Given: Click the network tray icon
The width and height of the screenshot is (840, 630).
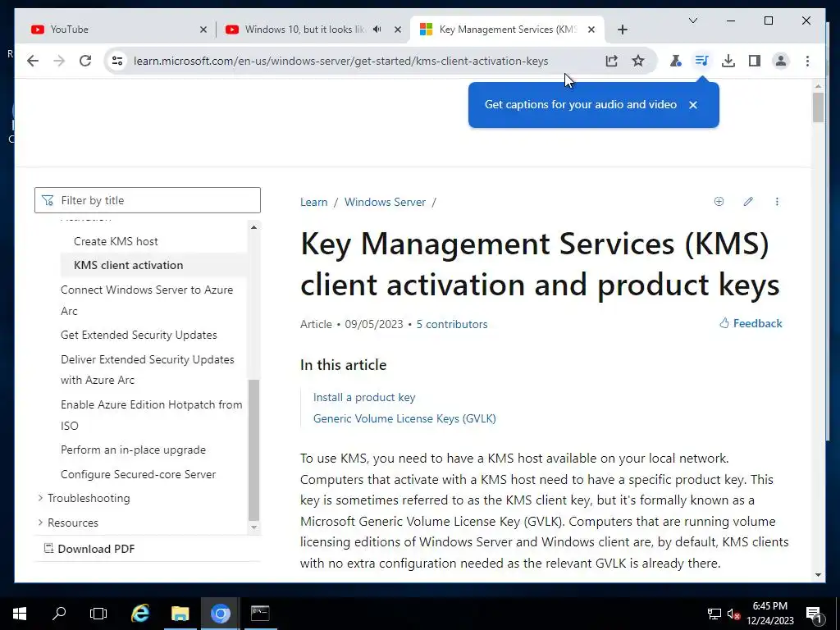Looking at the screenshot, I should [714, 614].
